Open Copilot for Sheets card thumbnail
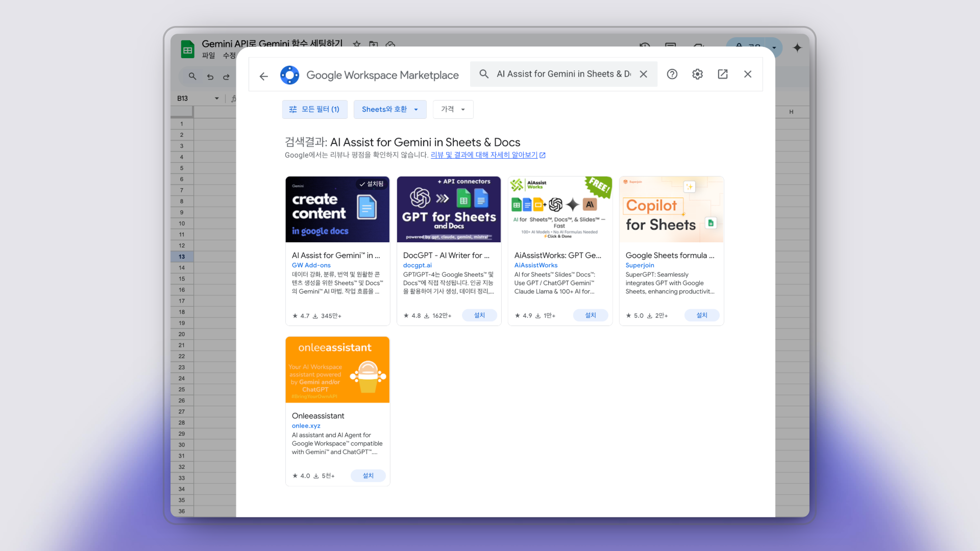The width and height of the screenshot is (980, 551). pos(671,209)
